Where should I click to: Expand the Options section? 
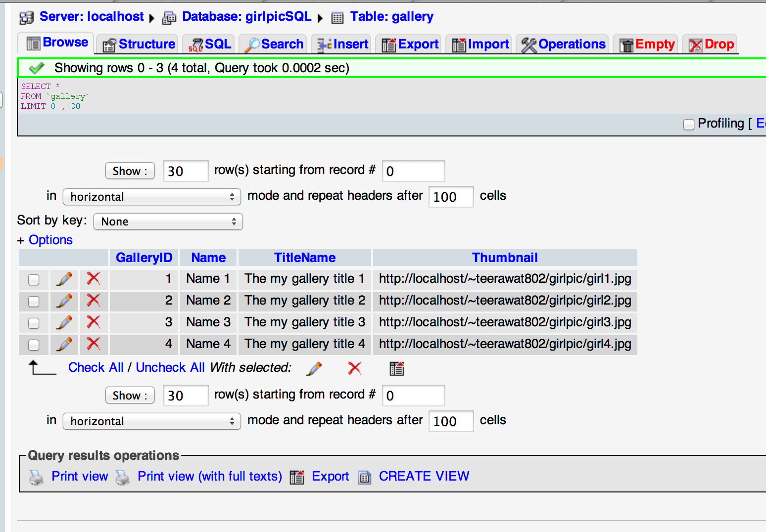pos(50,240)
